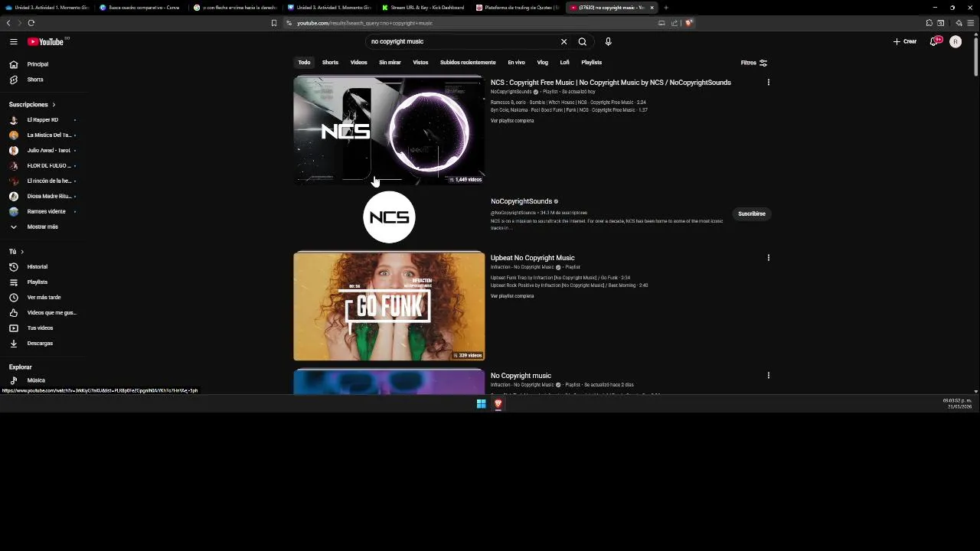Select the Shorts filter chip
The width and height of the screenshot is (980, 551).
pyautogui.click(x=330, y=62)
